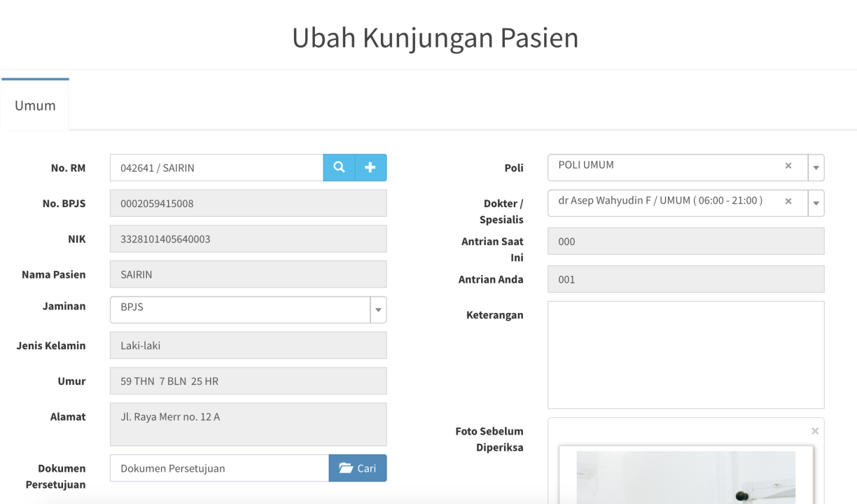Viewport: 857px width, 504px height.
Task: Click the NIK field
Action: click(x=248, y=239)
